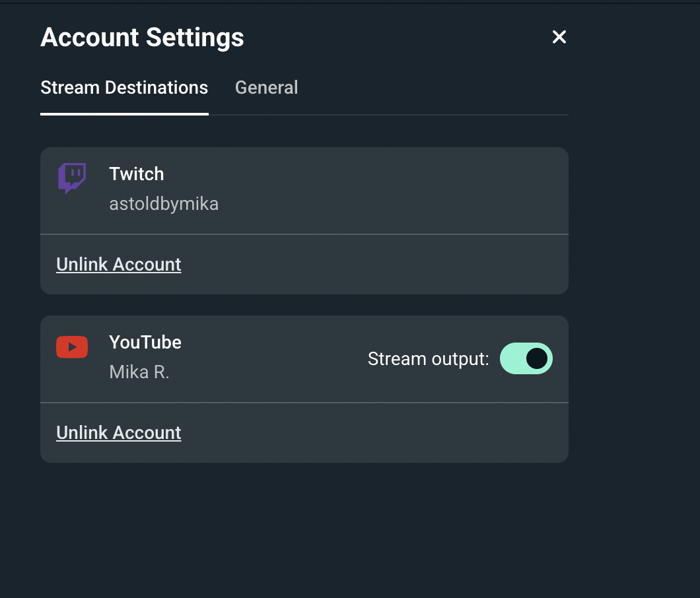Click the YouTube icon in the second destination card
700x598 pixels.
coord(71,347)
